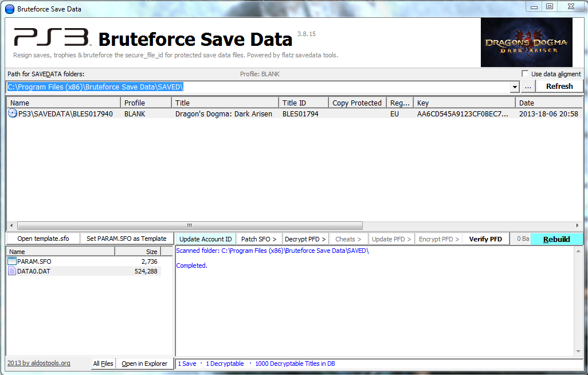The image size is (588, 375).
Task: Click the horizontal scrollbar thumb of save list
Action: coord(190,225)
